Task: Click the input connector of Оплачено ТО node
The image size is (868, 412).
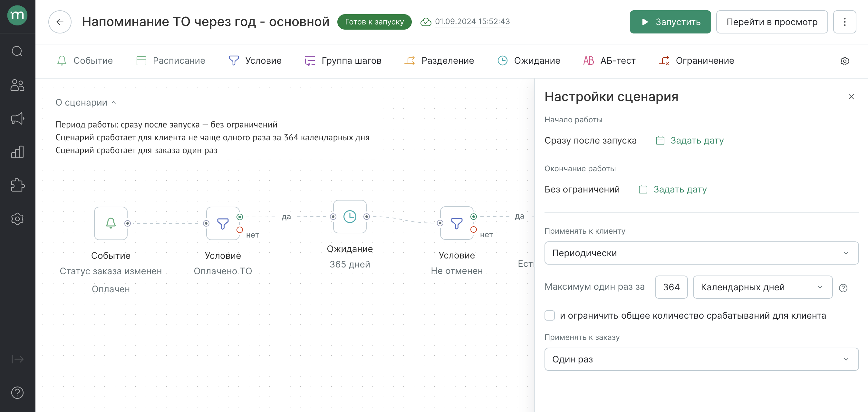Action: (x=206, y=223)
